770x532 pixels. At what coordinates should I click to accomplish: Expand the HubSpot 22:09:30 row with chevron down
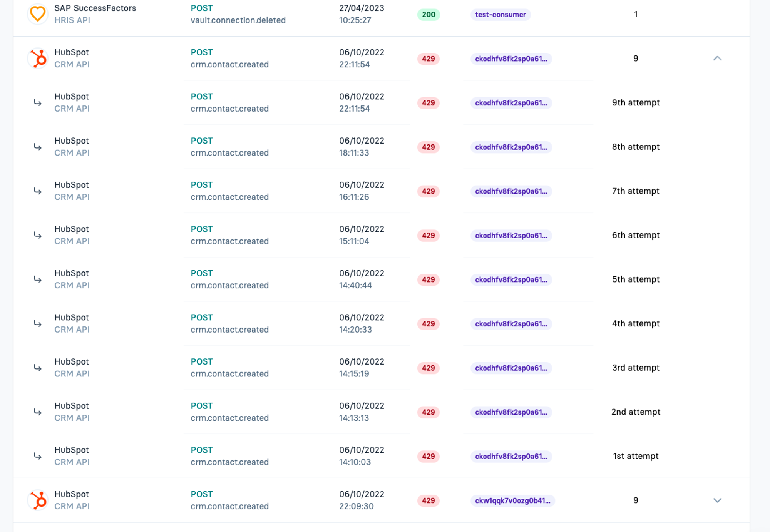(x=717, y=500)
